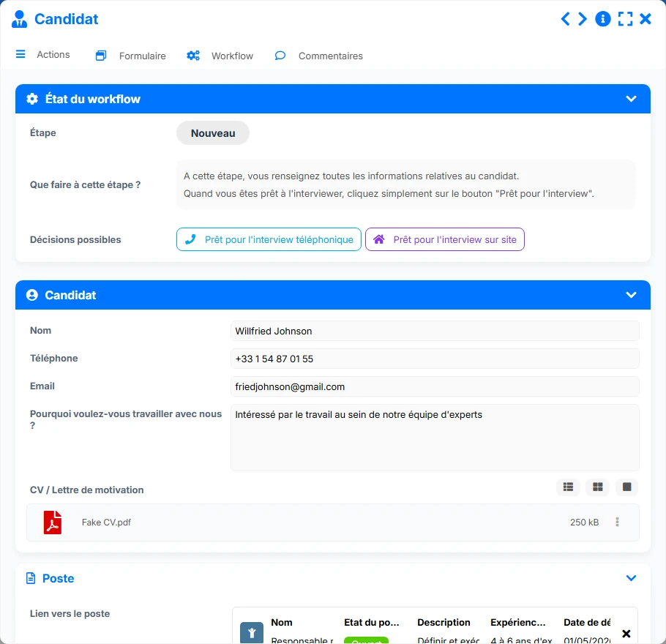Go to the previous record arrow
666x644 pixels.
[x=565, y=19]
